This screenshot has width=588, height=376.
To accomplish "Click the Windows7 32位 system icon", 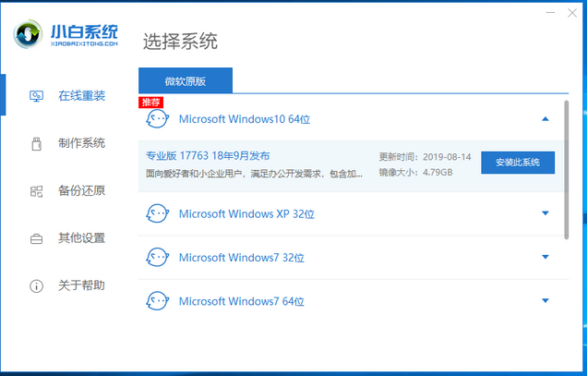I will click(158, 258).
